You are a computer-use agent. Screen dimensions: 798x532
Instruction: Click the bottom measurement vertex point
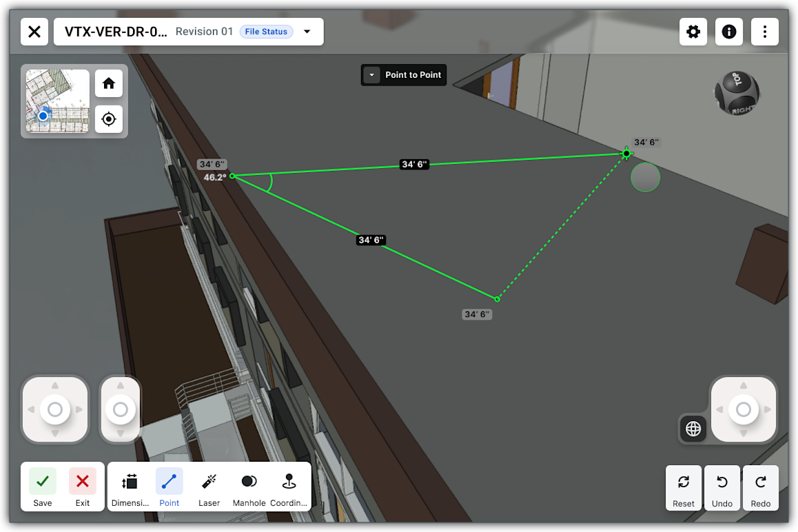(x=498, y=299)
